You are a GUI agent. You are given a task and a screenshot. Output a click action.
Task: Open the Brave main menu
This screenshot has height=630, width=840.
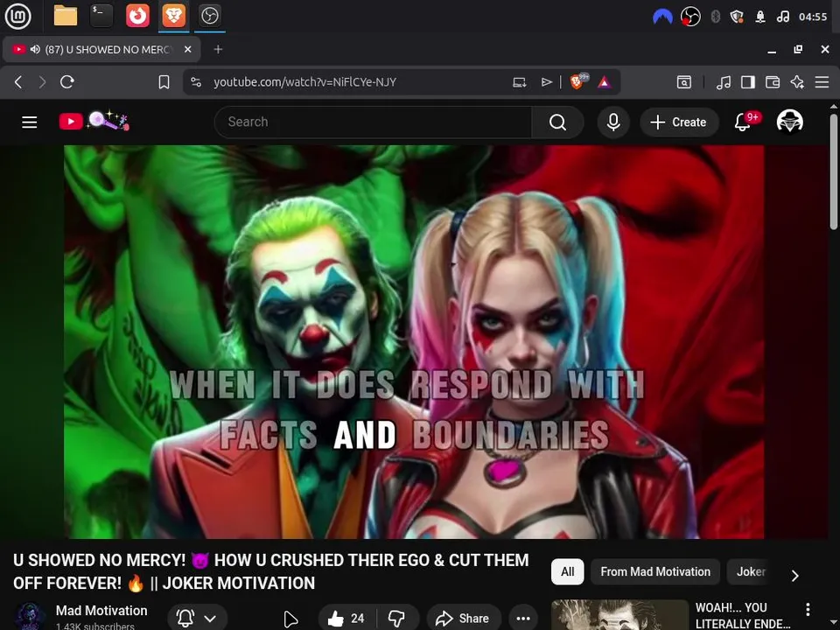coord(822,82)
